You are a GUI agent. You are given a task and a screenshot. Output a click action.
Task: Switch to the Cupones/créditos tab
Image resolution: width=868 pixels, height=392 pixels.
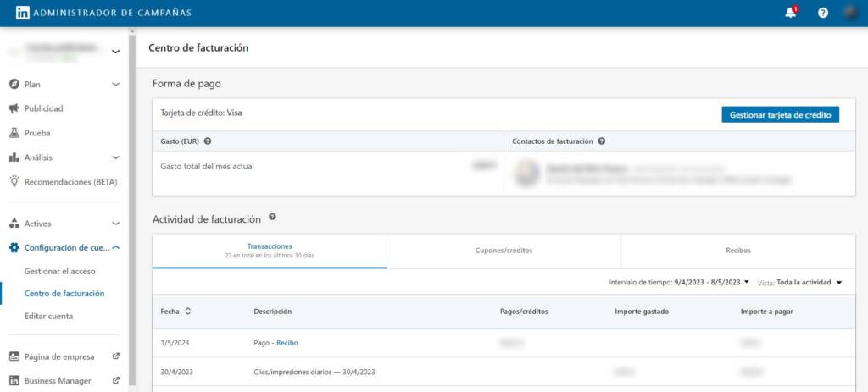point(504,251)
